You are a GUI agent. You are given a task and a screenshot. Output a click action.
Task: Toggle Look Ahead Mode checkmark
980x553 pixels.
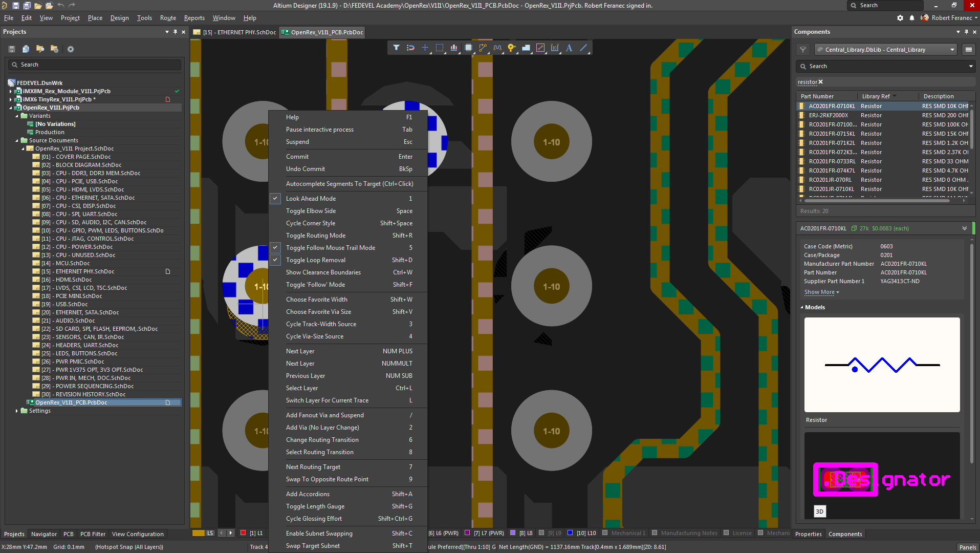275,199
